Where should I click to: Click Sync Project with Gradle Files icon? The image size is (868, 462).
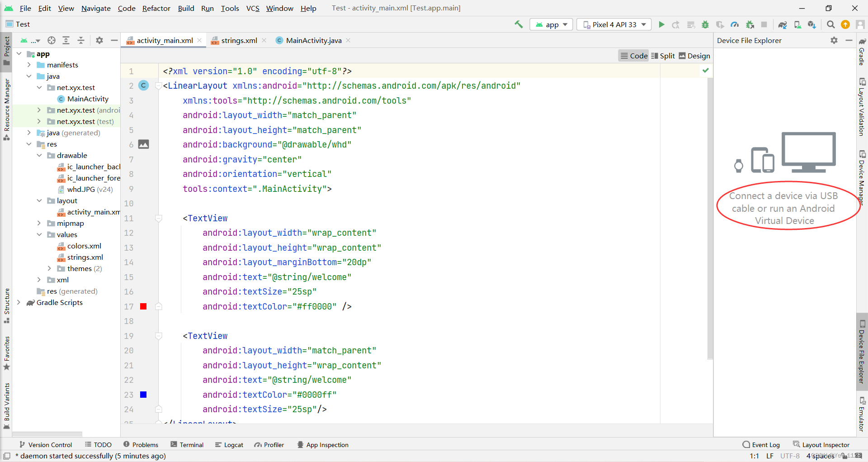pyautogui.click(x=783, y=24)
